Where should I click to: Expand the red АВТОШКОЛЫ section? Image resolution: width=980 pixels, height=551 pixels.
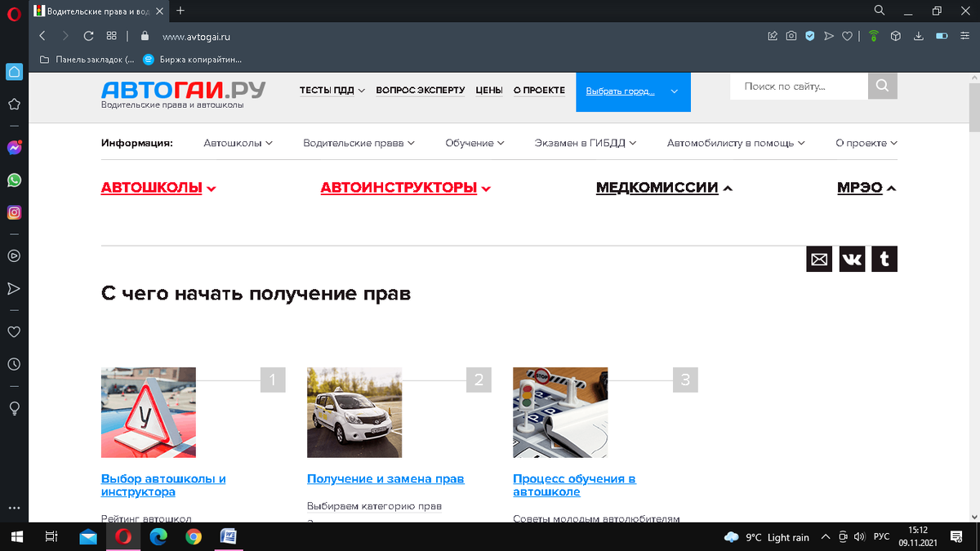point(158,188)
